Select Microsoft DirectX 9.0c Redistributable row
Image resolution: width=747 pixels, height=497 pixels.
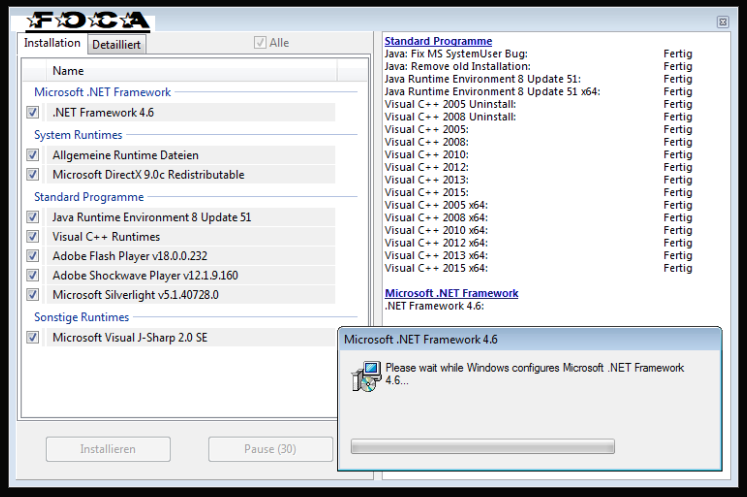pyautogui.click(x=191, y=174)
